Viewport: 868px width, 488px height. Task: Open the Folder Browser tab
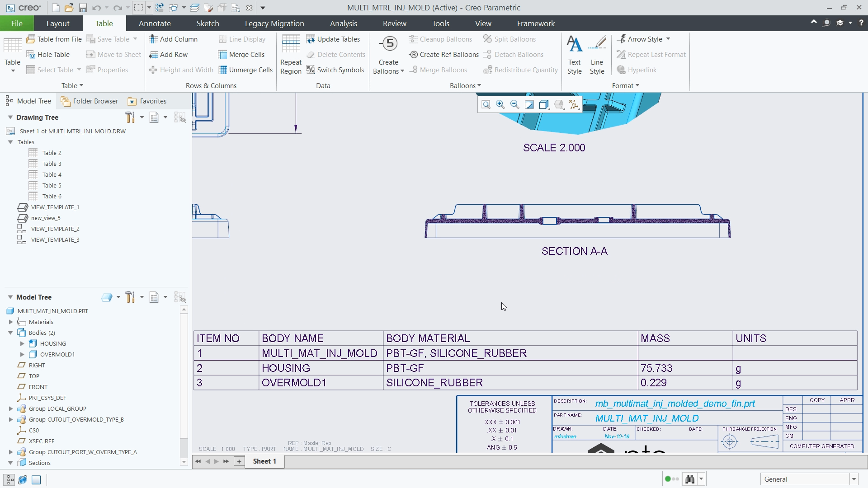pyautogui.click(x=90, y=101)
